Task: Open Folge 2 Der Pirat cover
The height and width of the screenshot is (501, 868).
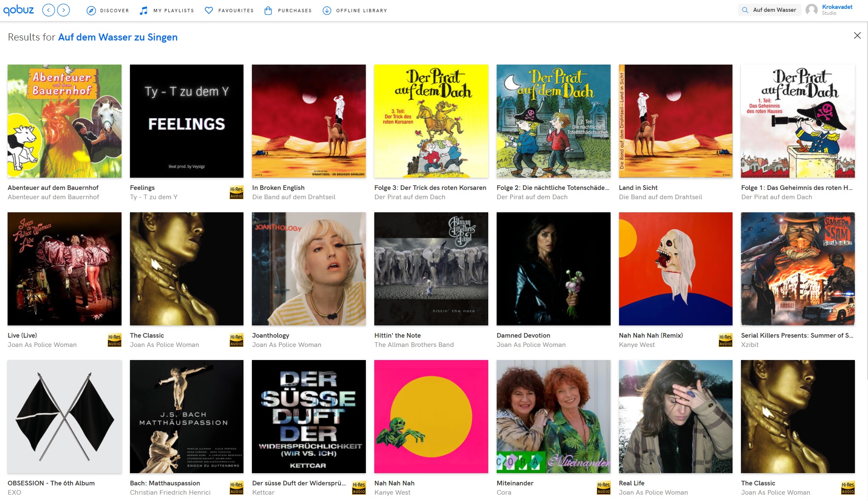Action: 554,121
